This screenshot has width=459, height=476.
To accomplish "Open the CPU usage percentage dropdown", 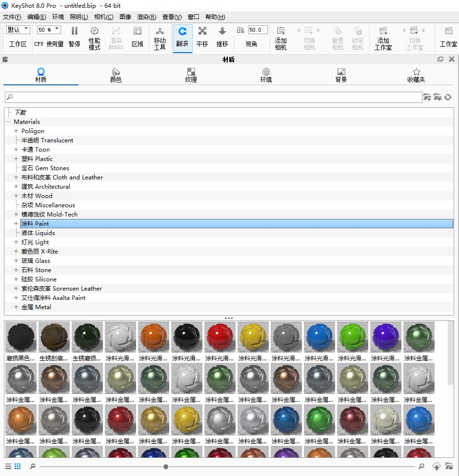I will click(49, 30).
